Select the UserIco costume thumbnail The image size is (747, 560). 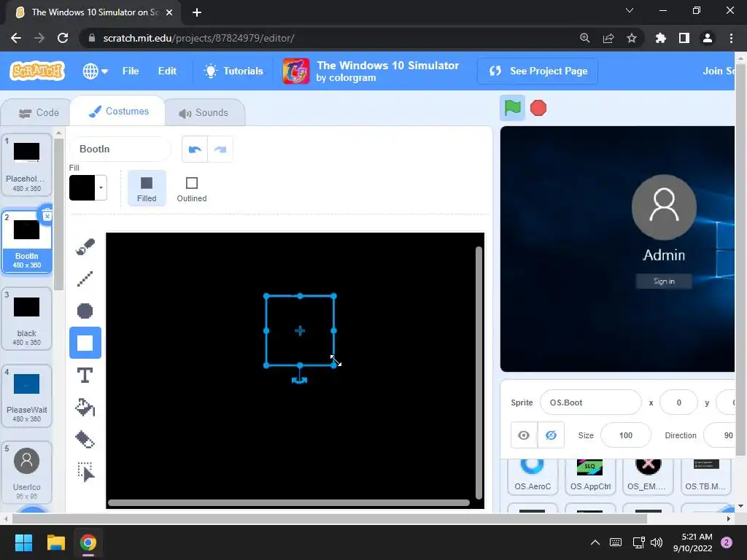(x=27, y=472)
